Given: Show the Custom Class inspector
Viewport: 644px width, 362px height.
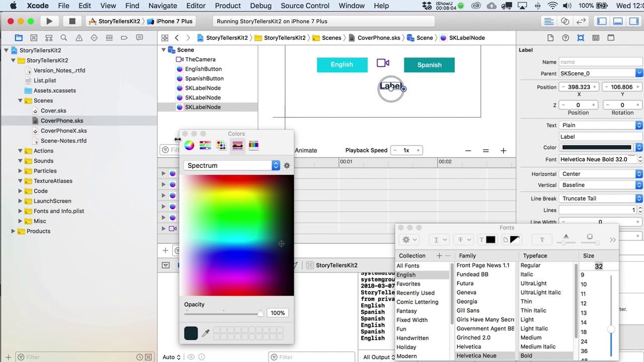Looking at the screenshot, I should point(596,38).
